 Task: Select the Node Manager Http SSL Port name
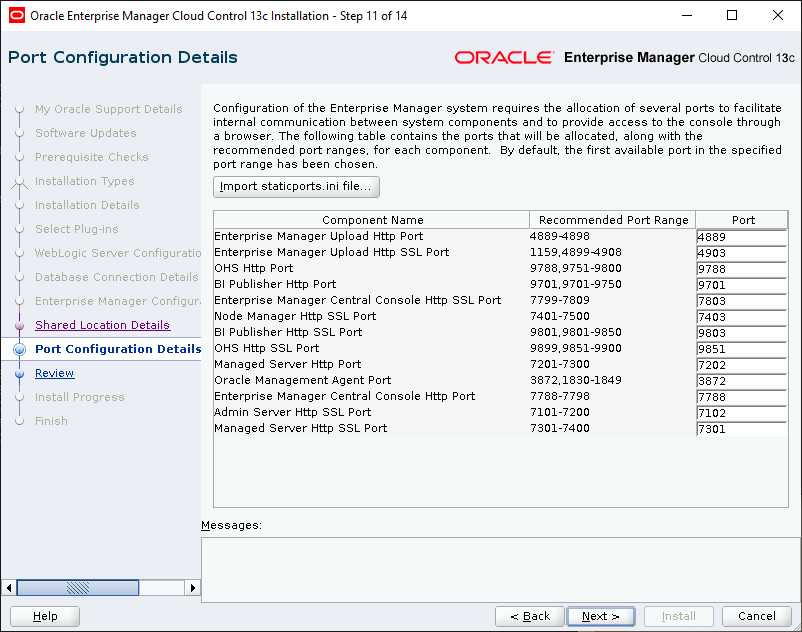pos(295,316)
